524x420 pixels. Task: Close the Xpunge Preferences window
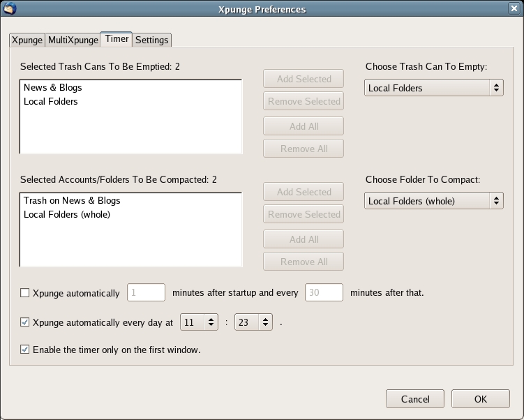[x=514, y=8]
